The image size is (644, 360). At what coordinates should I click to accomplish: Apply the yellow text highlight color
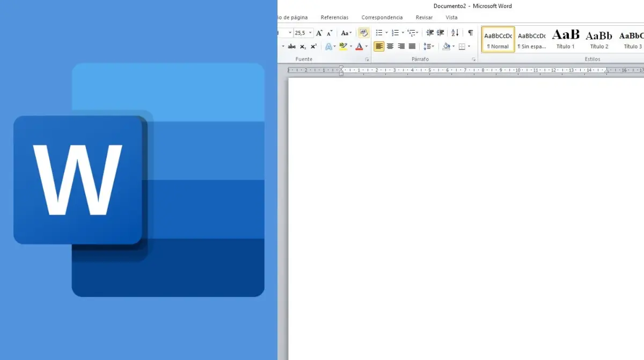coord(343,47)
